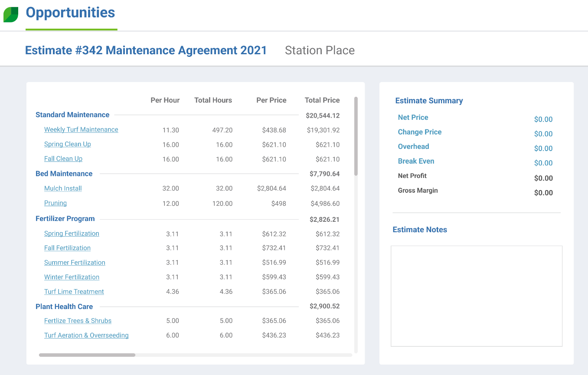Open Spring Fertilization service
Image resolution: width=588 pixels, height=375 pixels.
click(72, 234)
